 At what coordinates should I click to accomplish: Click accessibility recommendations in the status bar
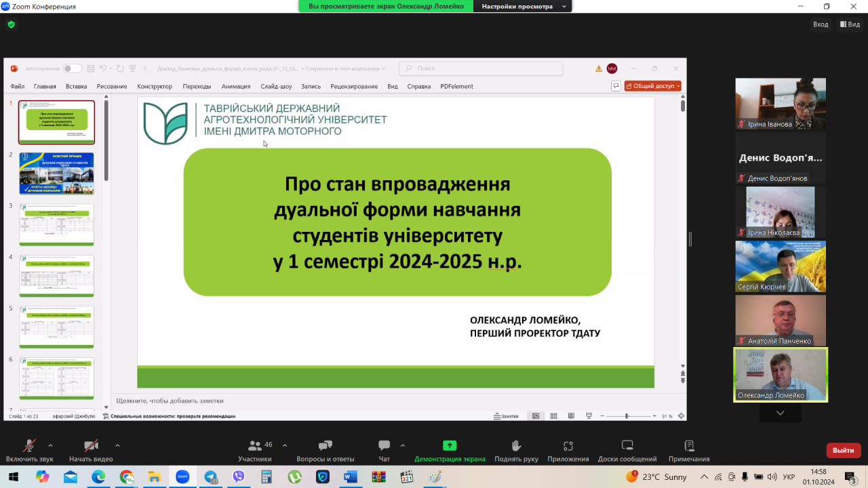(x=169, y=416)
